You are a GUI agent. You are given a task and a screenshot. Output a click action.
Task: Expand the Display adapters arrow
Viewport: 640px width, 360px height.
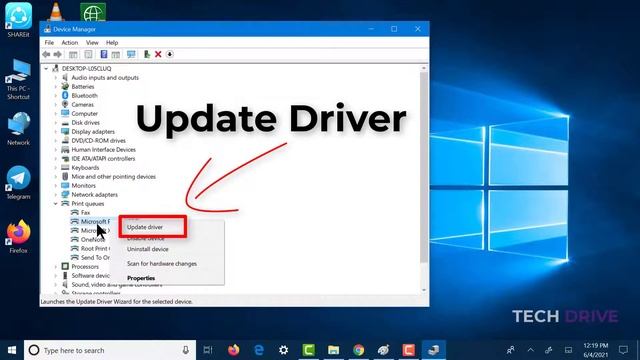click(x=56, y=131)
